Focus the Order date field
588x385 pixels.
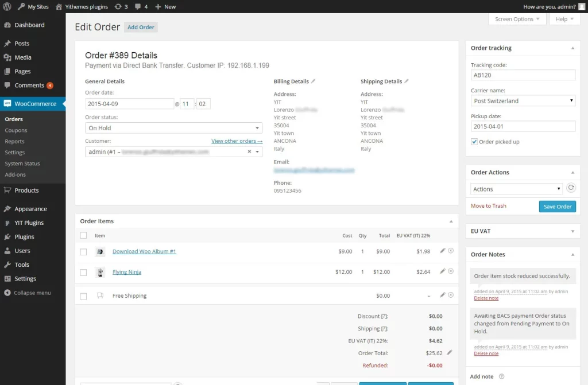click(129, 104)
